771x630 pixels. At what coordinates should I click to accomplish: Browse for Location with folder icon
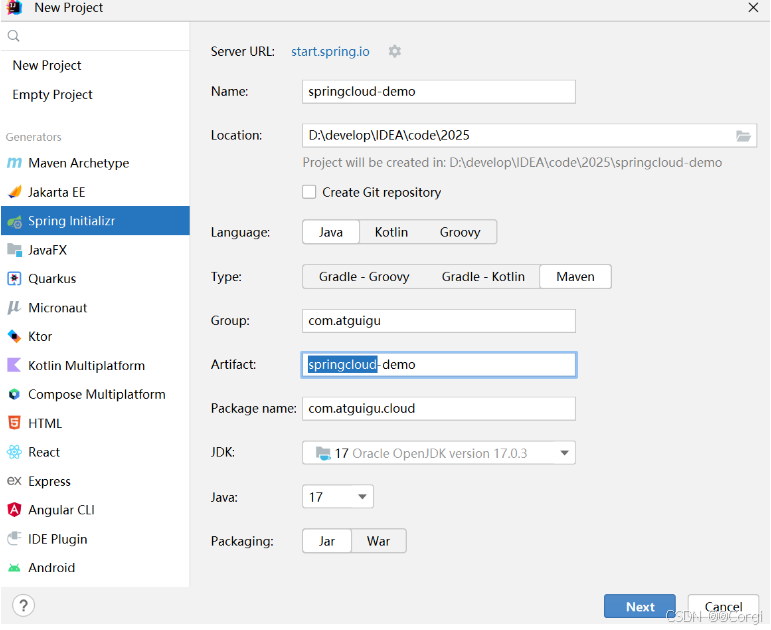tap(743, 136)
